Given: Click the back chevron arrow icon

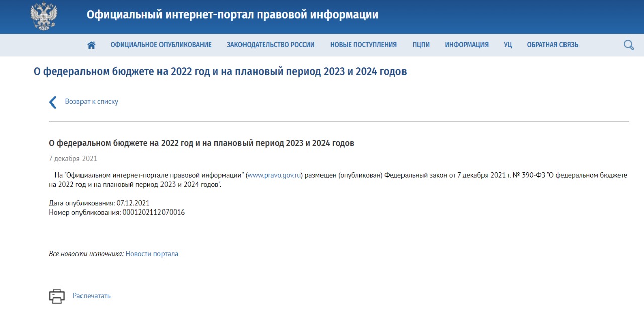Looking at the screenshot, I should pos(53,102).
